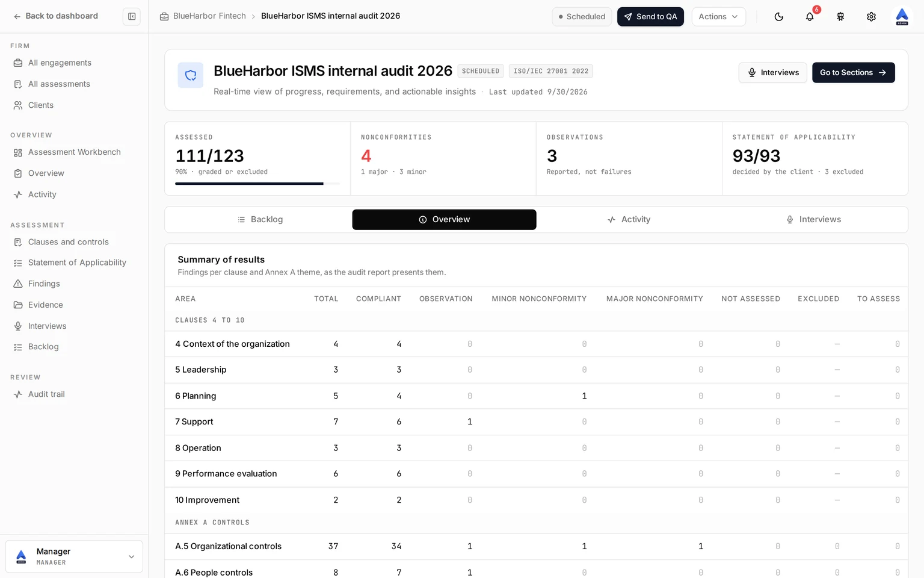Click the ISO/IEC 27001 2022 badge
This screenshot has height=578, width=924.
551,71
